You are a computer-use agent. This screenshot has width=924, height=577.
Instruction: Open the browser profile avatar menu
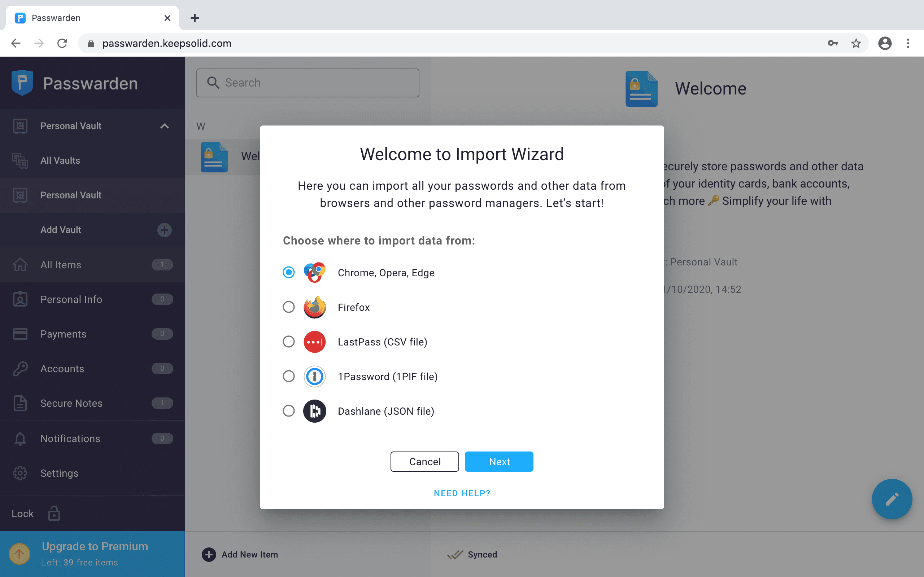[885, 43]
